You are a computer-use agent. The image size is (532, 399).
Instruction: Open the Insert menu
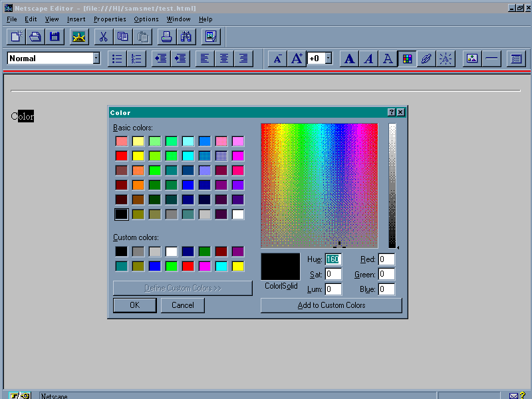tap(76, 19)
